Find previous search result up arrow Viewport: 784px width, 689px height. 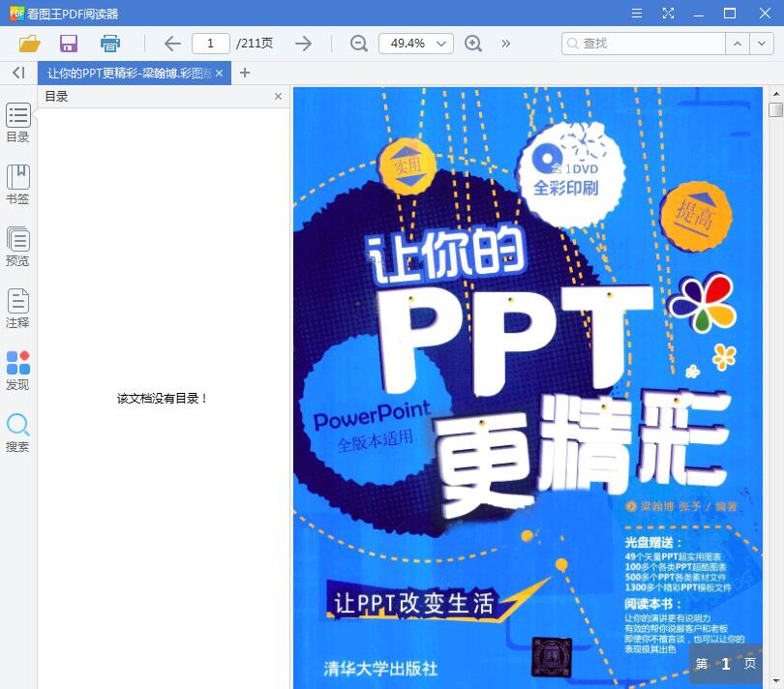737,44
